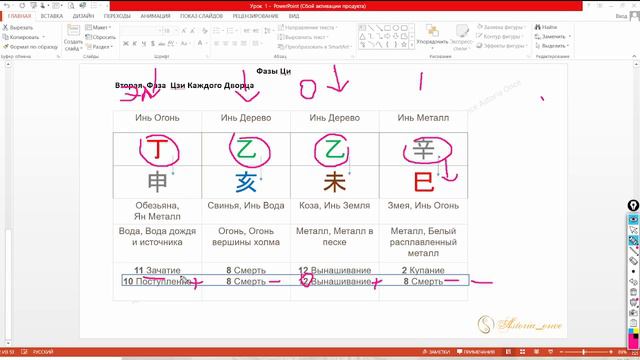Click the table cell with character 申
The width and height of the screenshot is (640, 360).
coord(157,182)
